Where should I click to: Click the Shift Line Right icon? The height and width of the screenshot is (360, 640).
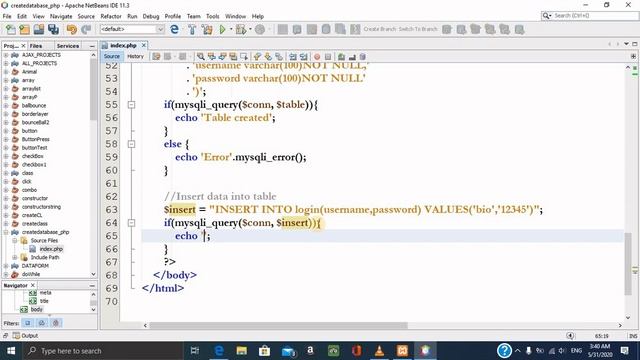(x=304, y=57)
